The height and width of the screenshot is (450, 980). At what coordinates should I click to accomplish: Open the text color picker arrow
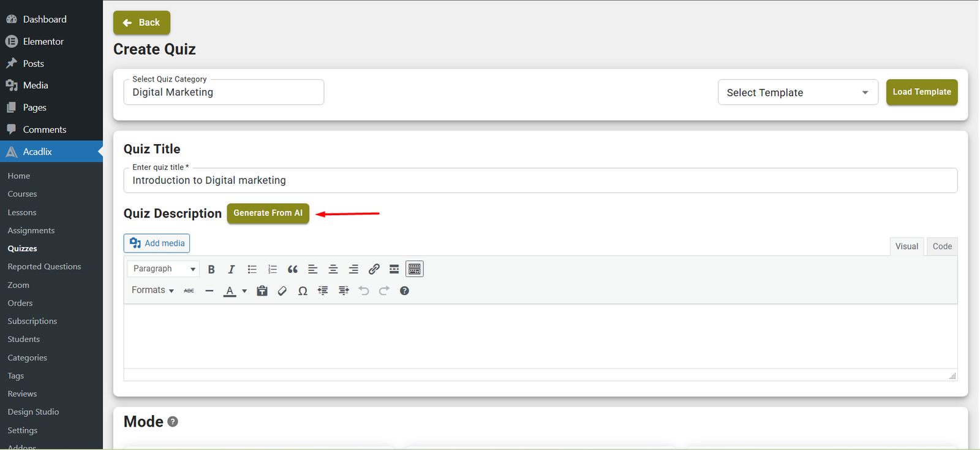(x=244, y=291)
